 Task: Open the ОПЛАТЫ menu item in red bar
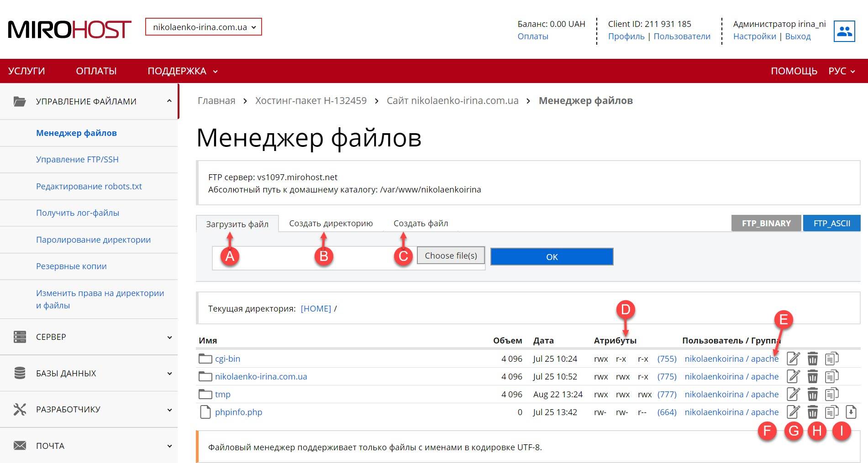pos(96,71)
